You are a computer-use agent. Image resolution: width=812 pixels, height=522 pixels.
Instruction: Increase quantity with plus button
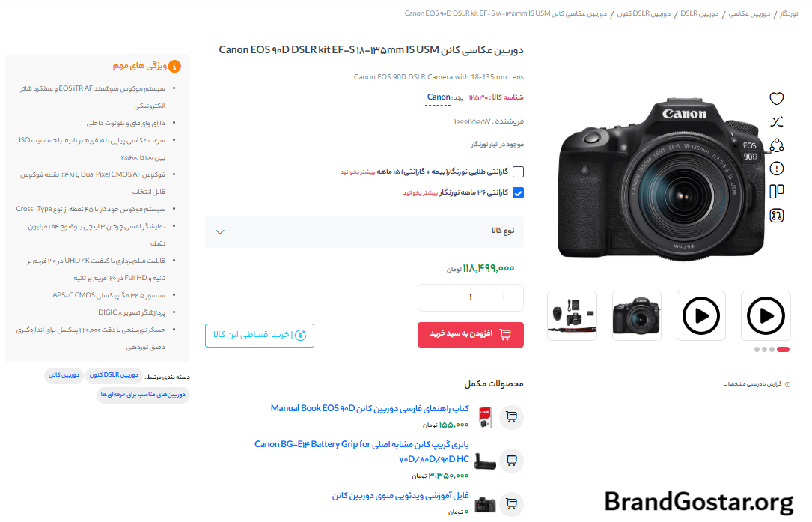(504, 297)
